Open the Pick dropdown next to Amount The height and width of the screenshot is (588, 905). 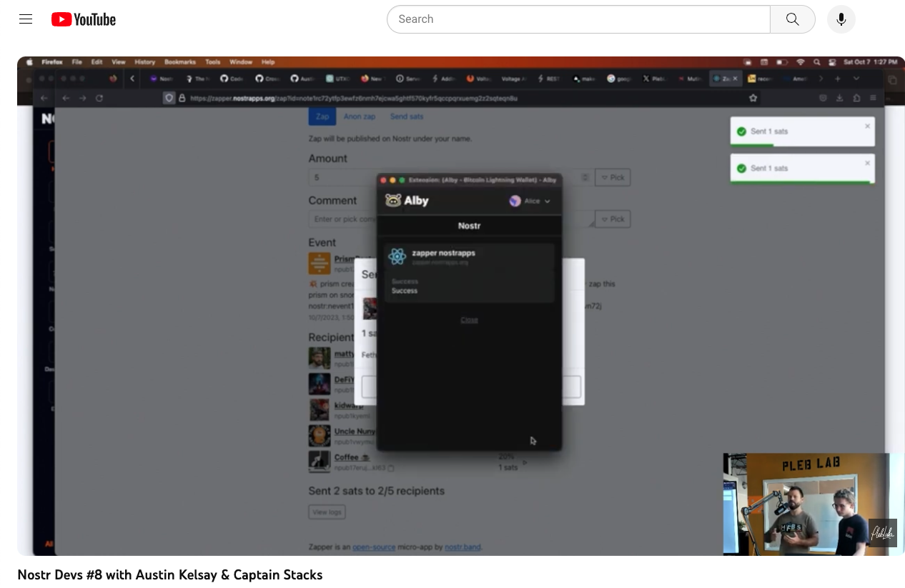click(x=612, y=177)
